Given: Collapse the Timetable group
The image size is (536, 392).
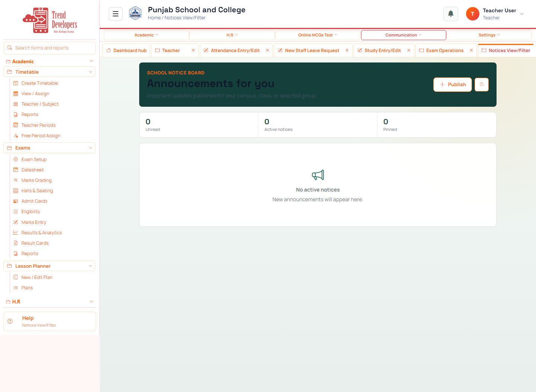Looking at the screenshot, I should click(90, 72).
